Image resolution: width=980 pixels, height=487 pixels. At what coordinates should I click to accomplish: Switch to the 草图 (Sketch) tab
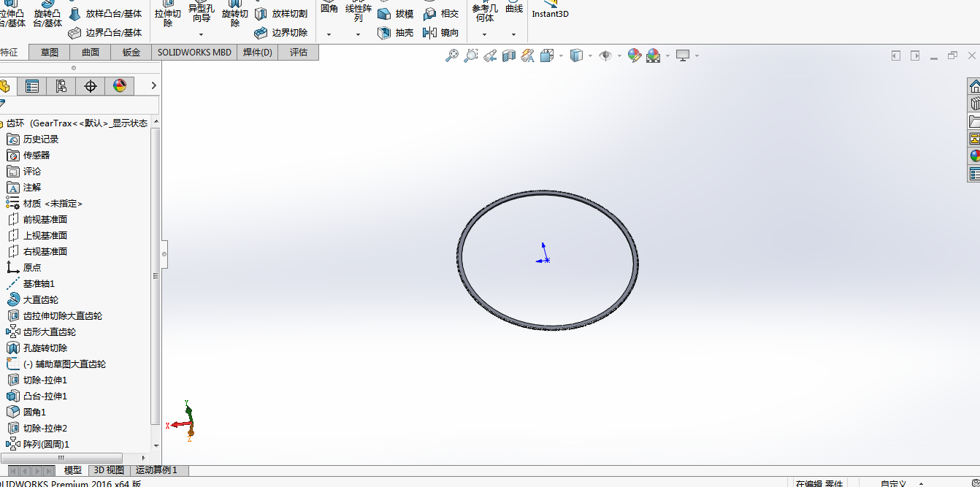50,52
